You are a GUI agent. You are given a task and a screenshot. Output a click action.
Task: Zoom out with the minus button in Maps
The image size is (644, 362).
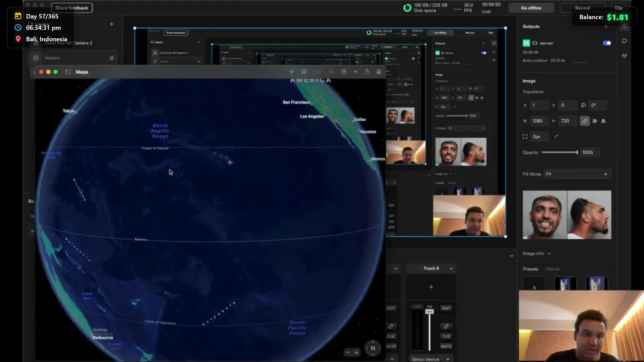pos(348,352)
